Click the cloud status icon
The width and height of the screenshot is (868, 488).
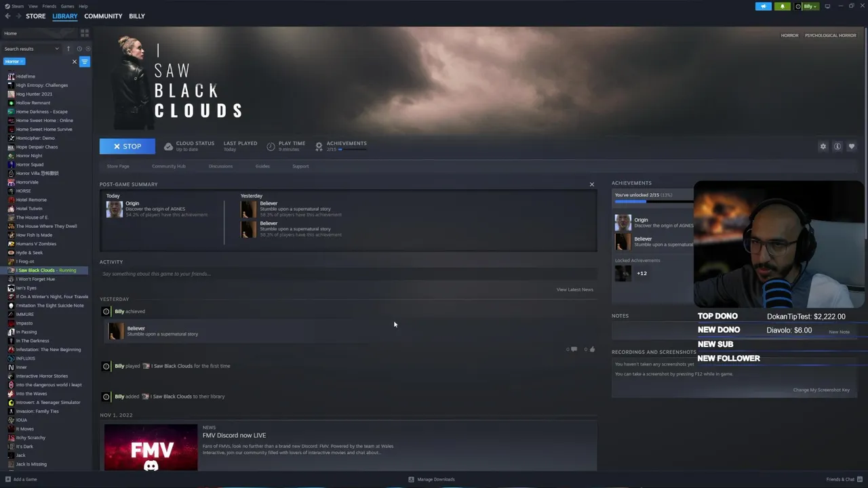tap(169, 146)
